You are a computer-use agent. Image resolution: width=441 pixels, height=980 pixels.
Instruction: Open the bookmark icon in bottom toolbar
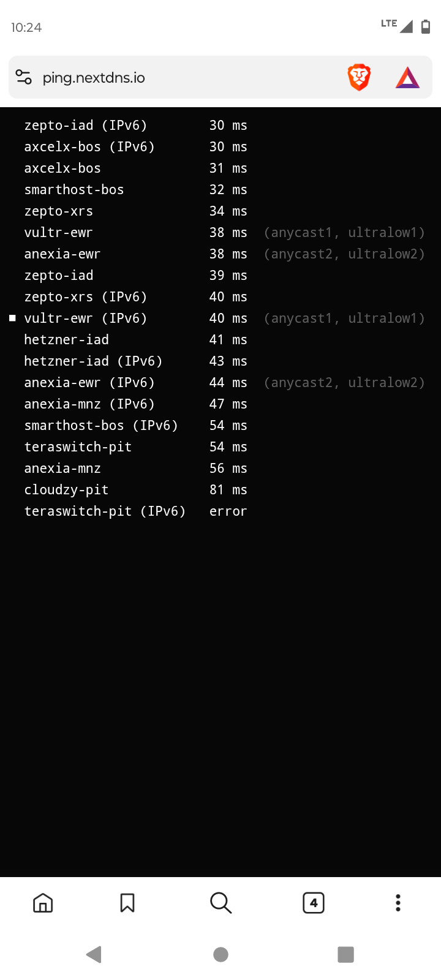coord(127,903)
